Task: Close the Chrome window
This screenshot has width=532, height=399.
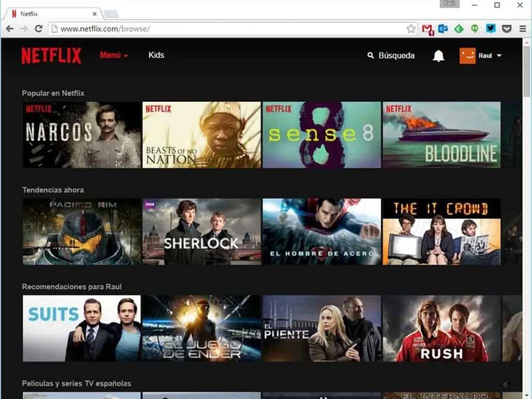Action: click(520, 5)
